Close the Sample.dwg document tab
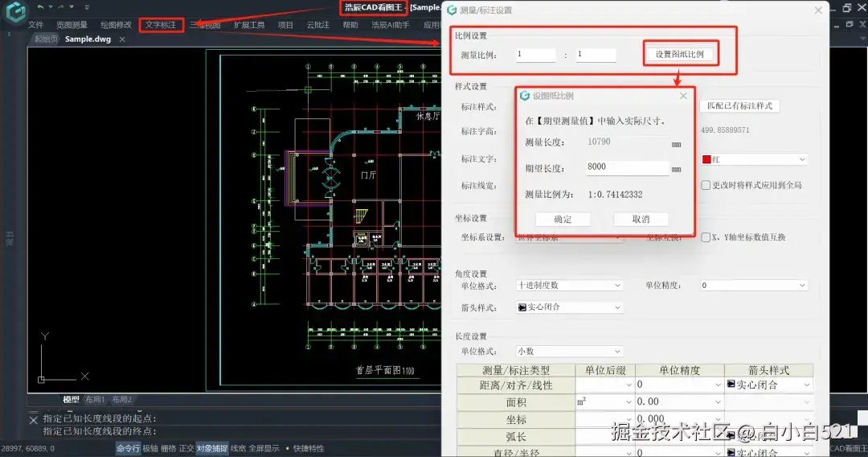Screen dimensions: 868x457 pos(122,39)
